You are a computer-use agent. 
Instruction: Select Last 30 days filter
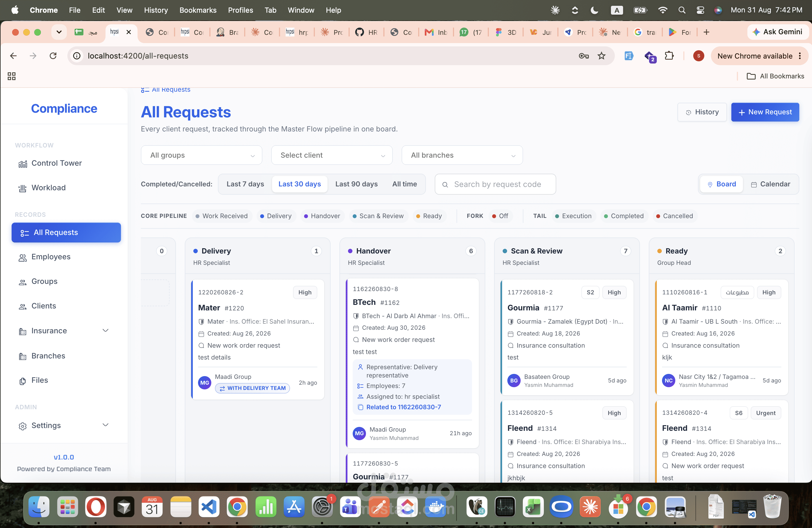coord(300,184)
